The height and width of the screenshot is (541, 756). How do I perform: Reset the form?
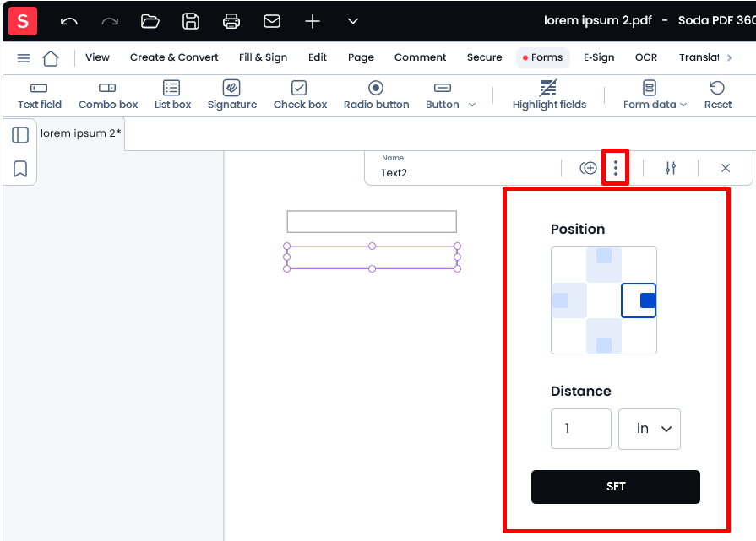(x=717, y=95)
